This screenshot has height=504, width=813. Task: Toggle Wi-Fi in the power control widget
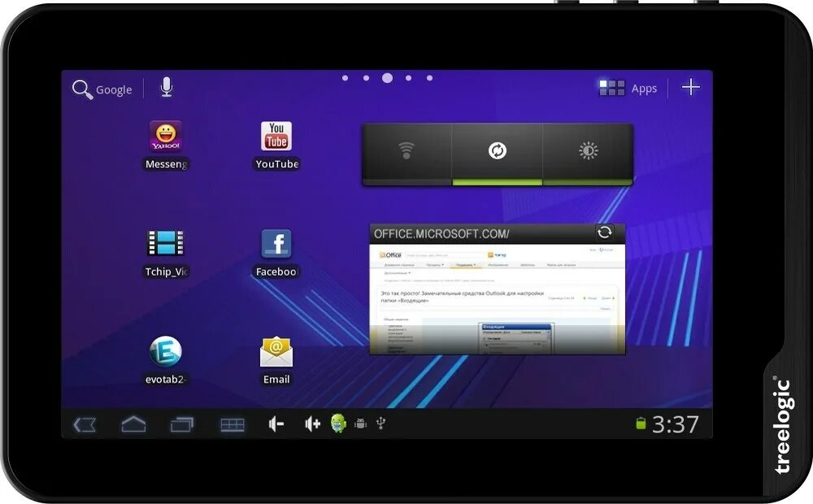pos(406,154)
